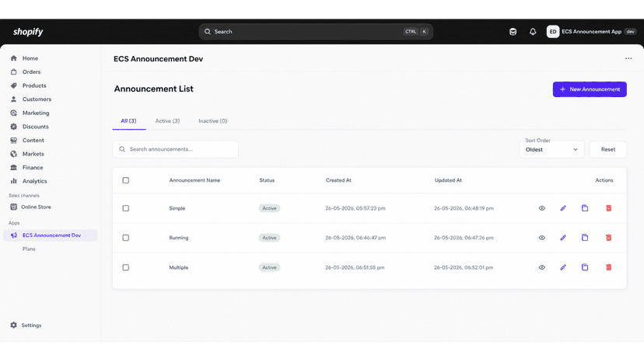The width and height of the screenshot is (644, 362).
Task: Preview the Multiple announcement via eye icon
Action: click(542, 267)
